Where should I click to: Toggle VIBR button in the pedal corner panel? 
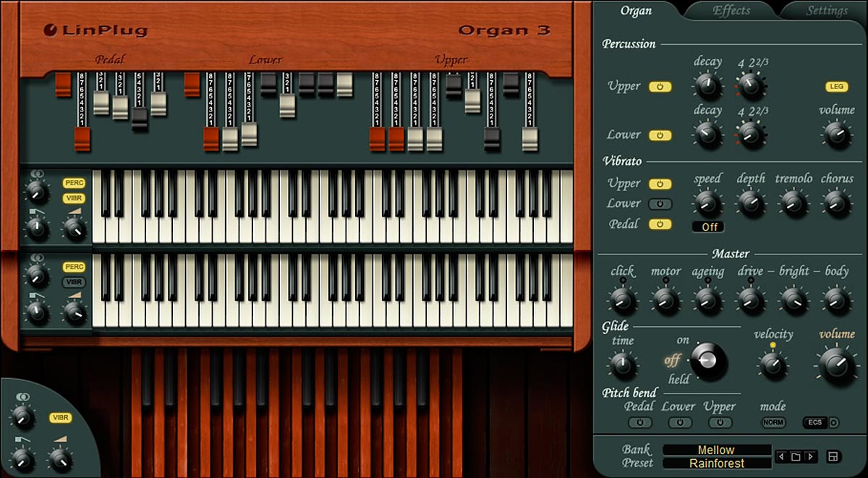60,417
